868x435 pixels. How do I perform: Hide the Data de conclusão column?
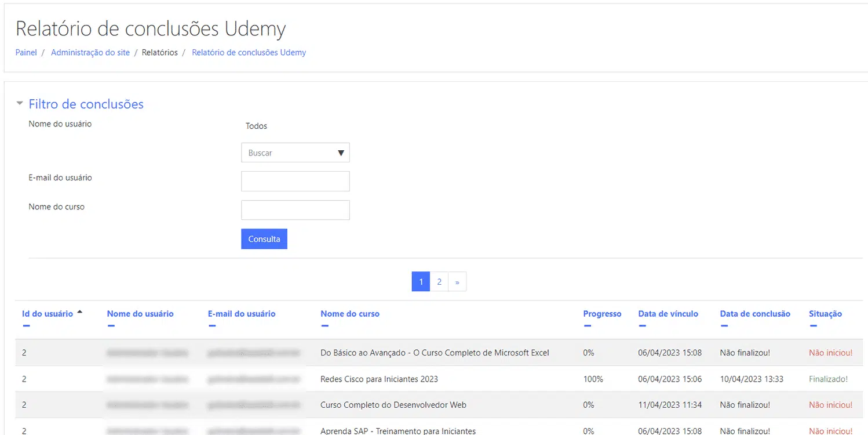coord(724,326)
